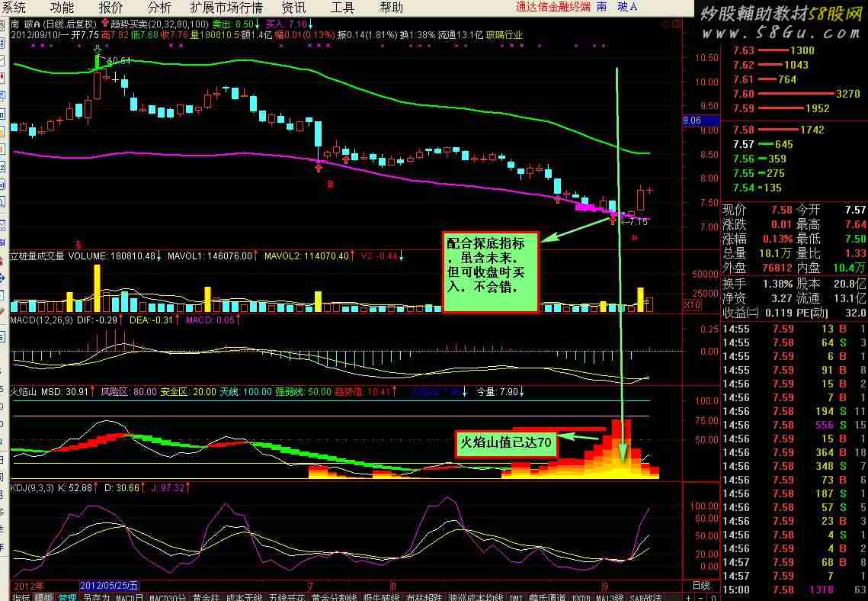
Task: Switch to the 管理 tab at bottom
Action: tap(67, 597)
